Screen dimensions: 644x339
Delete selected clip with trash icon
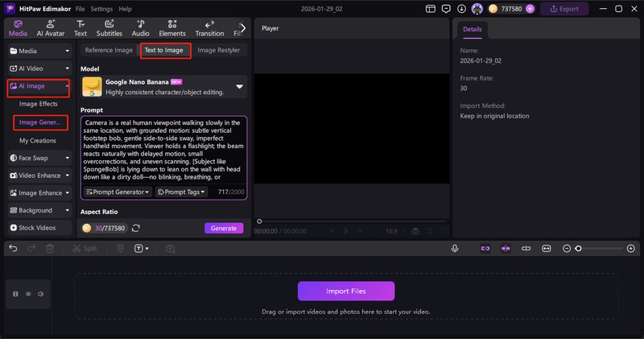[50, 249]
